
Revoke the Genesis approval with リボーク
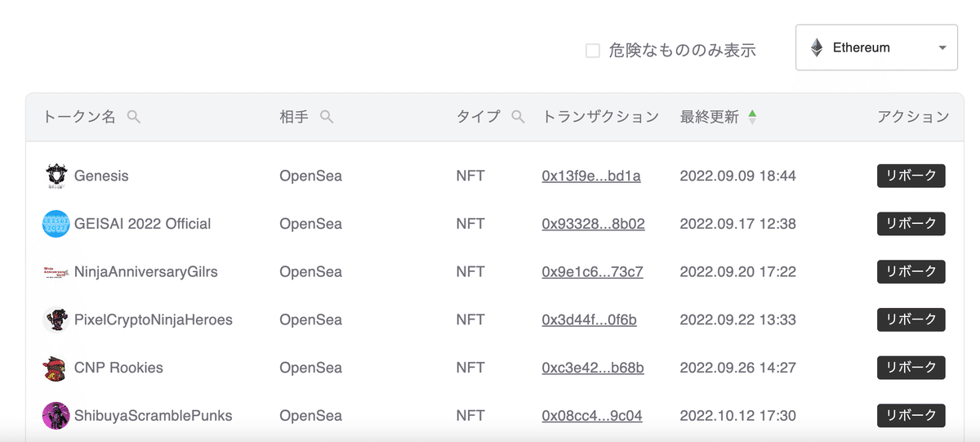911,176
